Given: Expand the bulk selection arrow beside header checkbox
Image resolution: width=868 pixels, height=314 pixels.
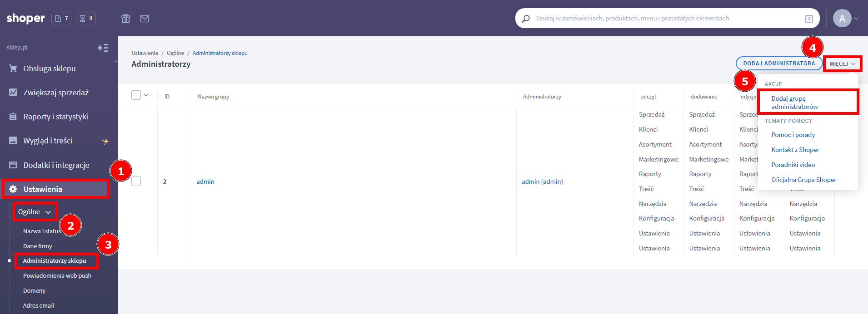Looking at the screenshot, I should coord(146,95).
